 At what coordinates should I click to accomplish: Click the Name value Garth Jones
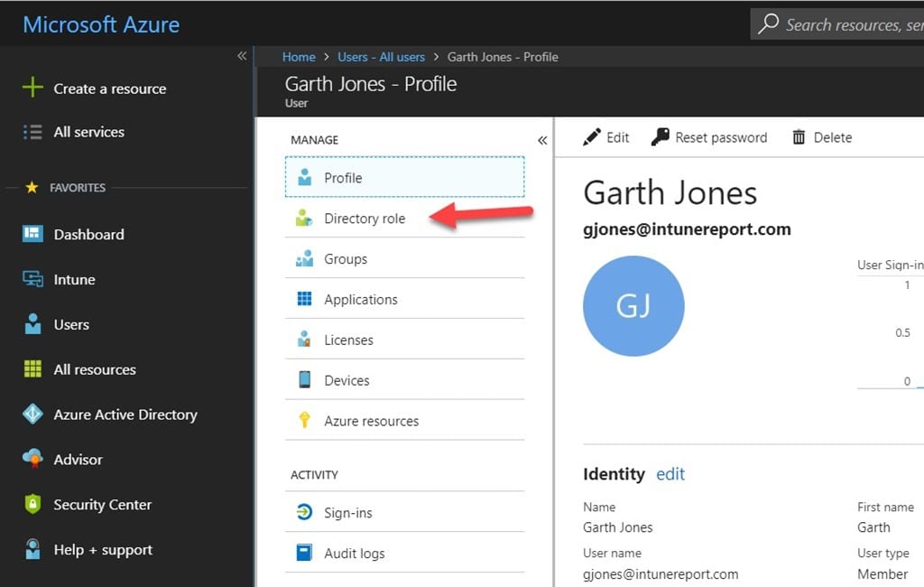click(617, 527)
